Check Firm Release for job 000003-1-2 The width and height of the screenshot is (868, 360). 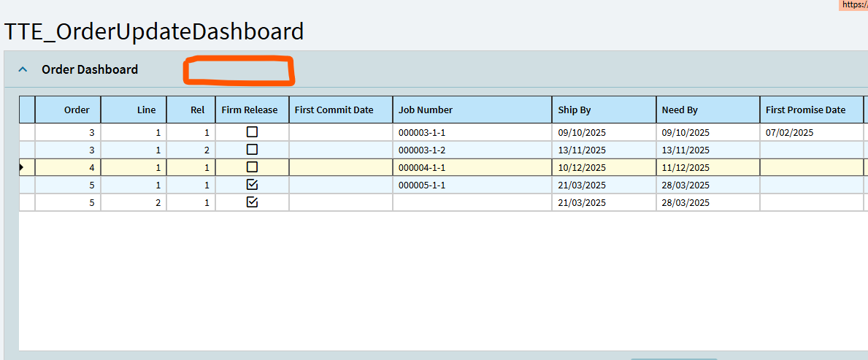pyautogui.click(x=252, y=150)
